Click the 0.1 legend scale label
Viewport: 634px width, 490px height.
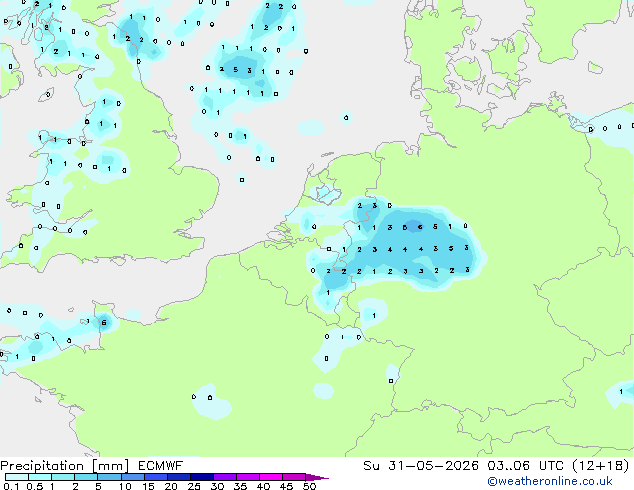[12, 486]
